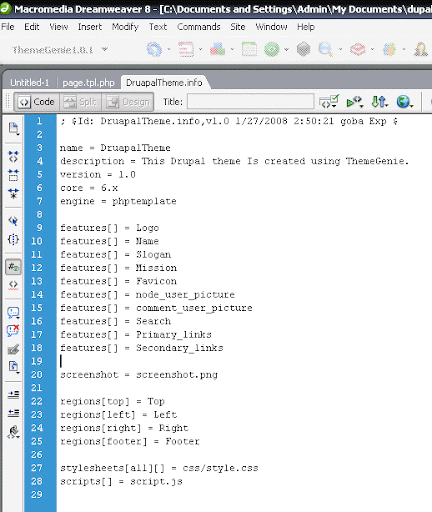Viewport: 432px width, 512px height.
Task: Switch to the page.tpl.php tab
Action: (x=88, y=82)
